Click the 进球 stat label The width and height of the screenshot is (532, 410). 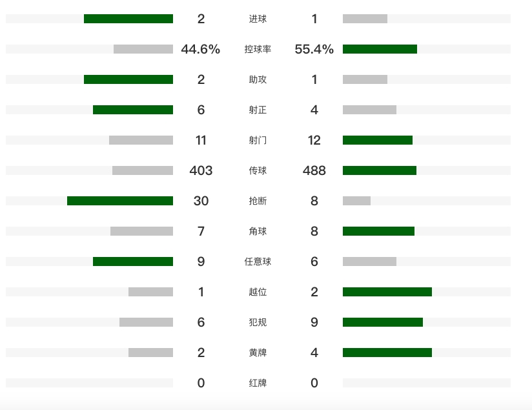pyautogui.click(x=258, y=19)
